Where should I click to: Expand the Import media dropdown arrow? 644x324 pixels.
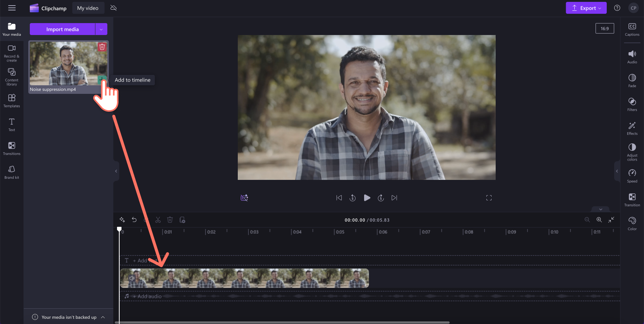[x=101, y=29]
